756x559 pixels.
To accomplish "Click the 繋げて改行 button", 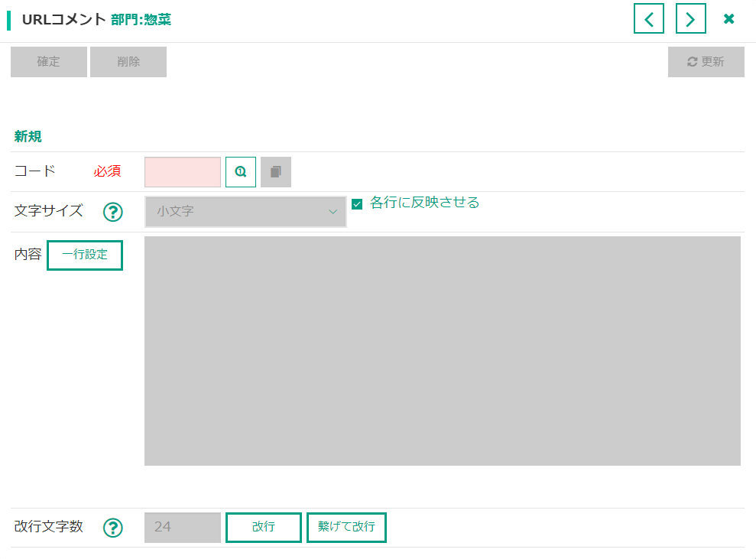I will (346, 528).
